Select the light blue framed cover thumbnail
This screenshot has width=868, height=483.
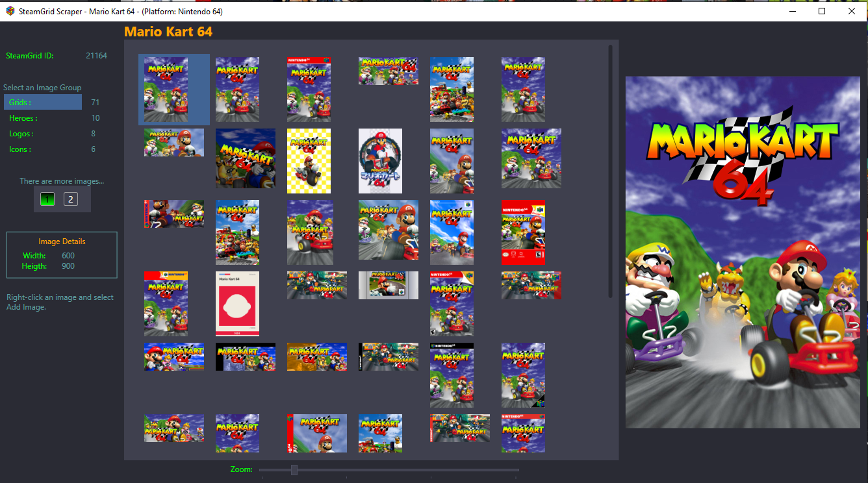[452, 232]
